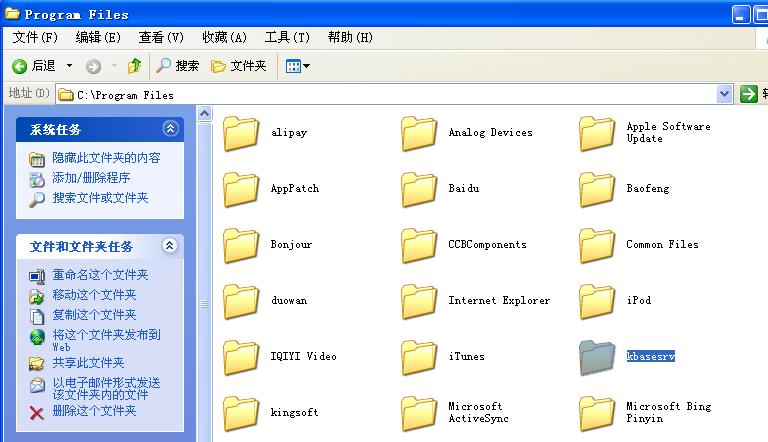Click 添加/删除程序 link
768x442 pixels.
(x=91, y=178)
